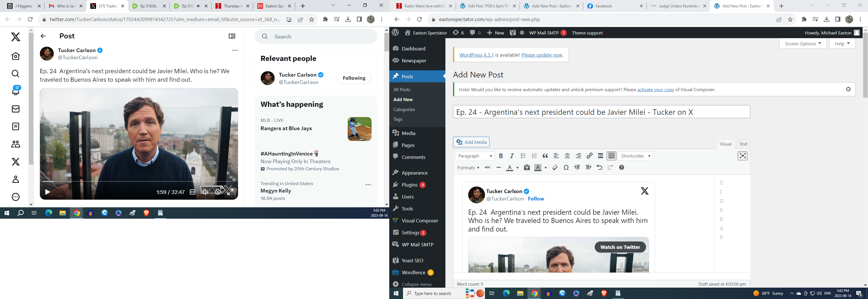Screen dimensions: 868x299
Task: Open the Paragraph format dropdown
Action: [475, 156]
